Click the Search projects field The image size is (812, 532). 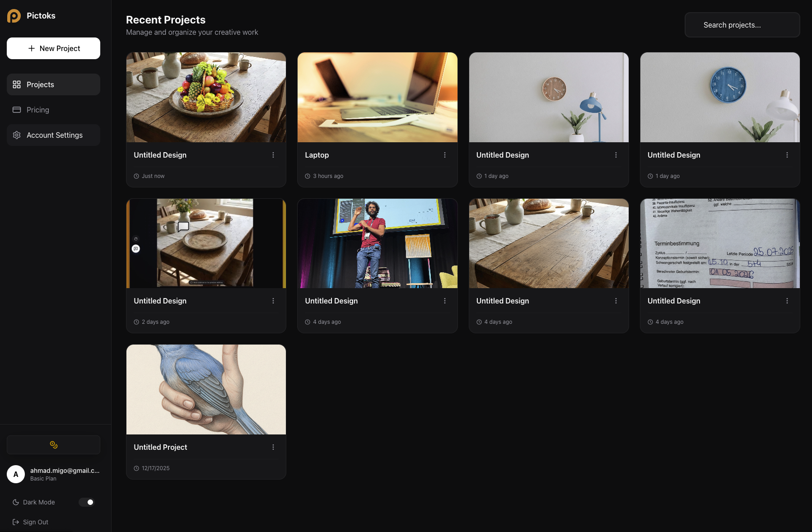tap(742, 25)
